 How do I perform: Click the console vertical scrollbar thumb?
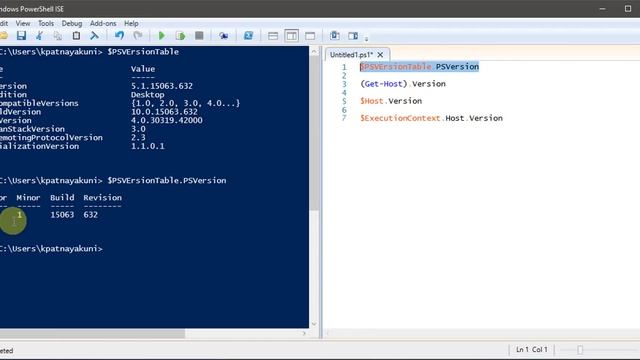coord(314,133)
